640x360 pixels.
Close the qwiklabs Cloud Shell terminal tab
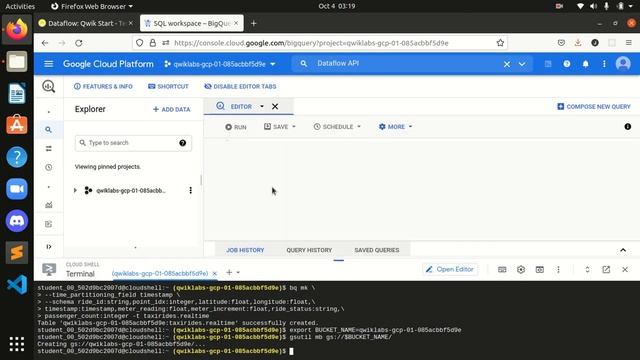[x=214, y=273]
